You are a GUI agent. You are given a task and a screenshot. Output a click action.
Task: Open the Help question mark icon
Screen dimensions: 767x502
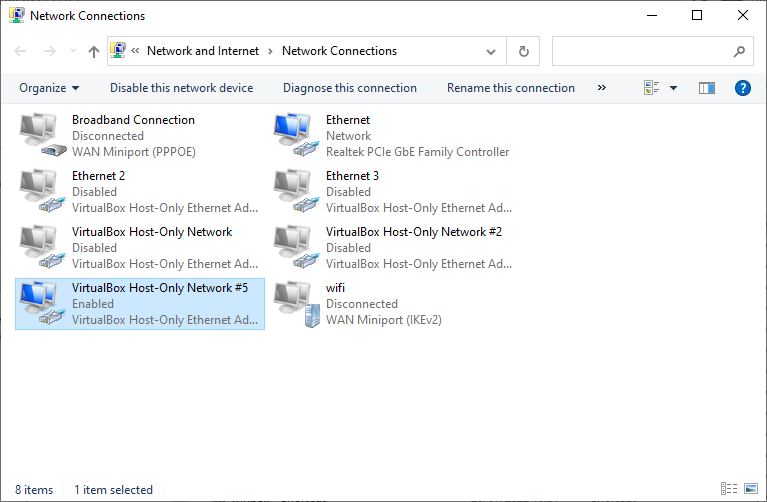tap(742, 88)
